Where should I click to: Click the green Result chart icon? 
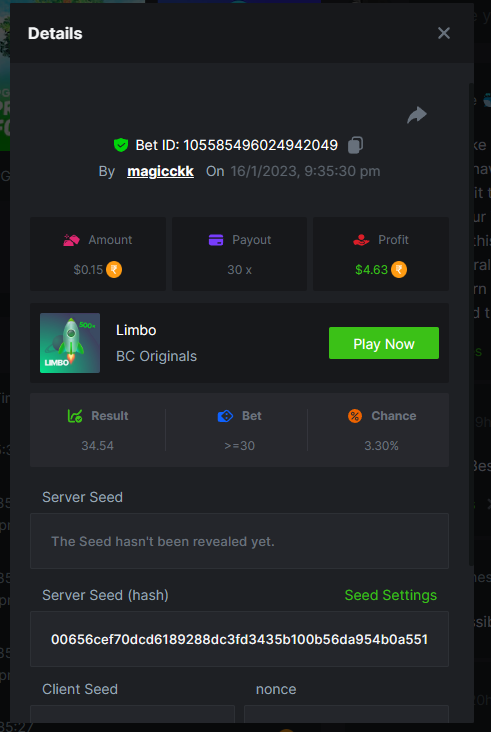(x=75, y=416)
